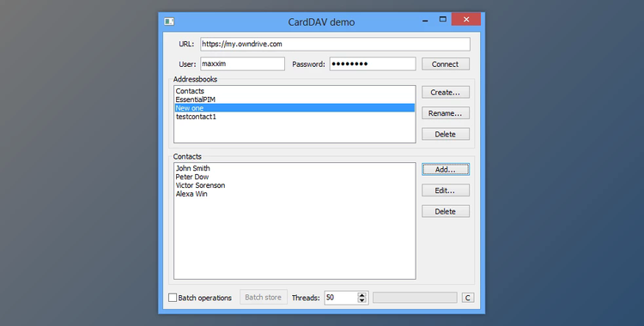The width and height of the screenshot is (644, 326).
Task: Select the testcontact1 addressbook
Action: coord(295,117)
